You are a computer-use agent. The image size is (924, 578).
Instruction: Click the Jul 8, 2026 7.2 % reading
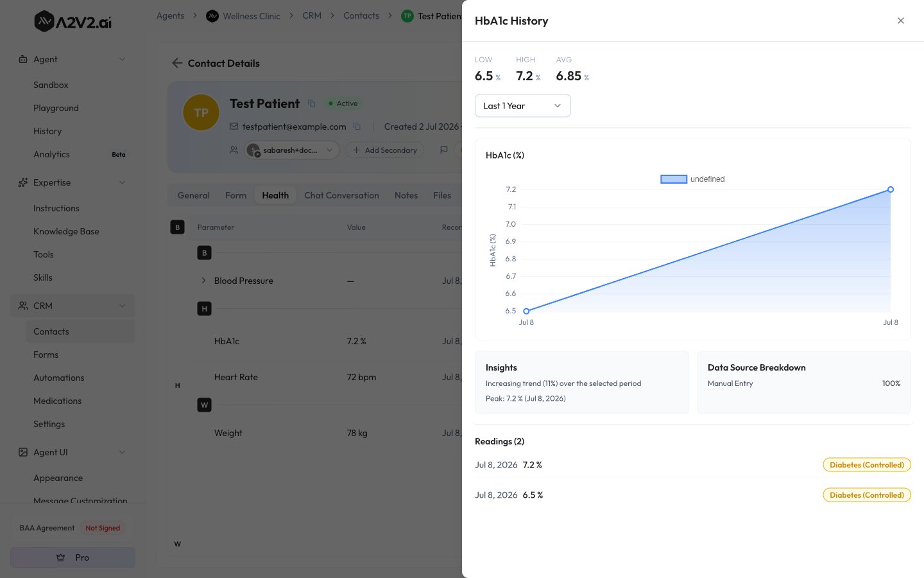pos(693,465)
